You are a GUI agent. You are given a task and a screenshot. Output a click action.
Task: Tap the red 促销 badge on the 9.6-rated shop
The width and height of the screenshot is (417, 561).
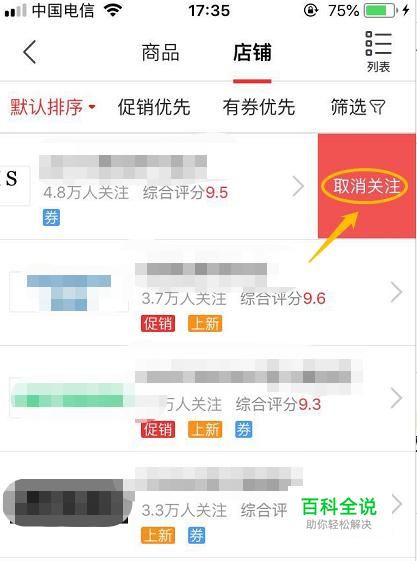coord(158,324)
